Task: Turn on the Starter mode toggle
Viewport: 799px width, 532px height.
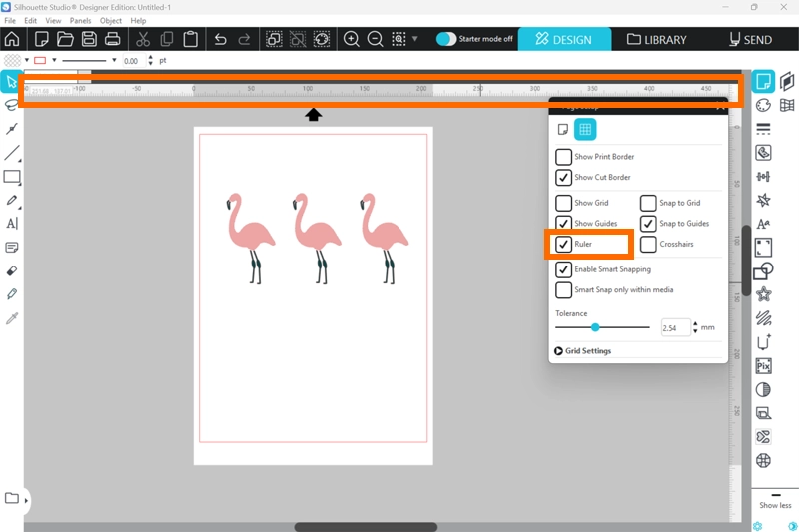Action: coord(446,39)
